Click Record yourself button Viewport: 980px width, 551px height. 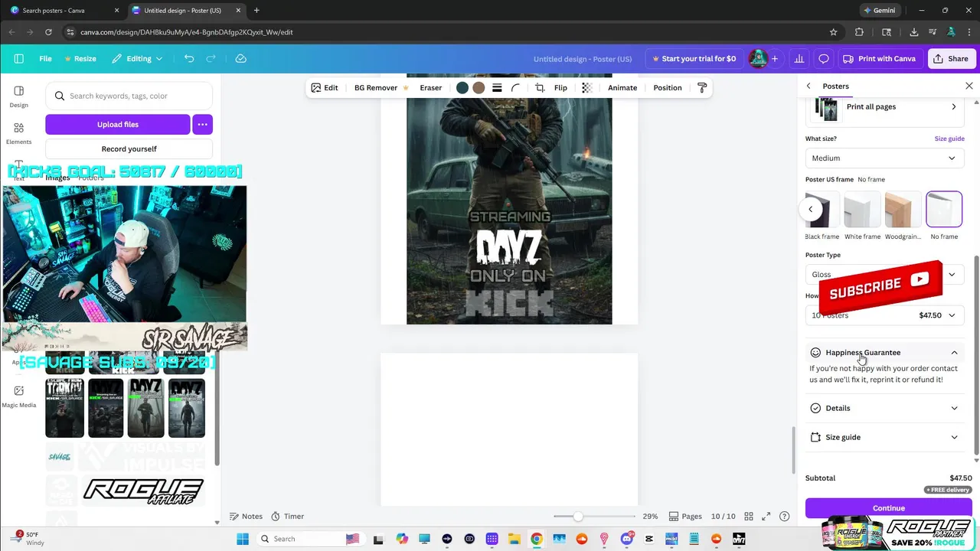(129, 149)
